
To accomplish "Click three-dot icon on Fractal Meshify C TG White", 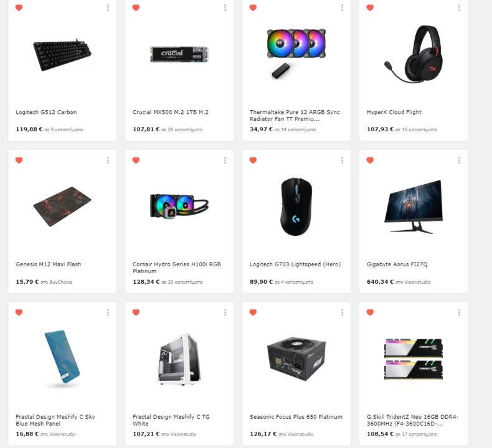I will (225, 312).
